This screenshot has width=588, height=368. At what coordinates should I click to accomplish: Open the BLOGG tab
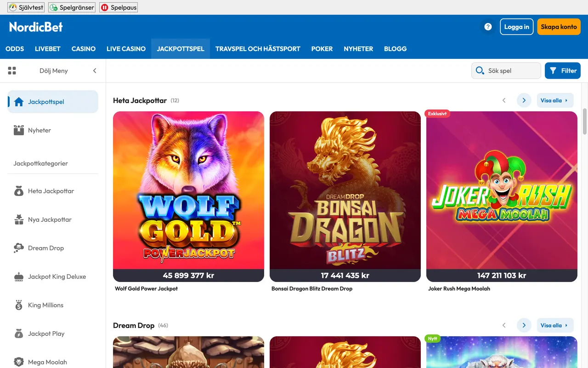pyautogui.click(x=396, y=49)
